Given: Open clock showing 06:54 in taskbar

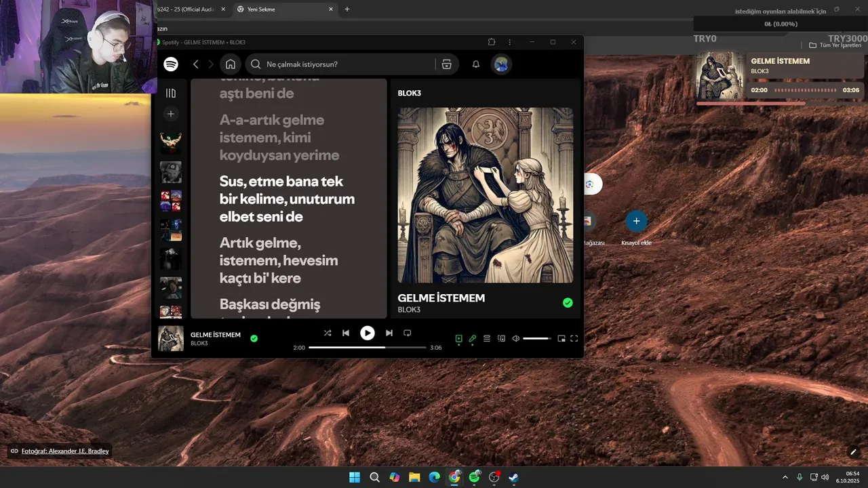Looking at the screenshot, I should [x=848, y=477].
